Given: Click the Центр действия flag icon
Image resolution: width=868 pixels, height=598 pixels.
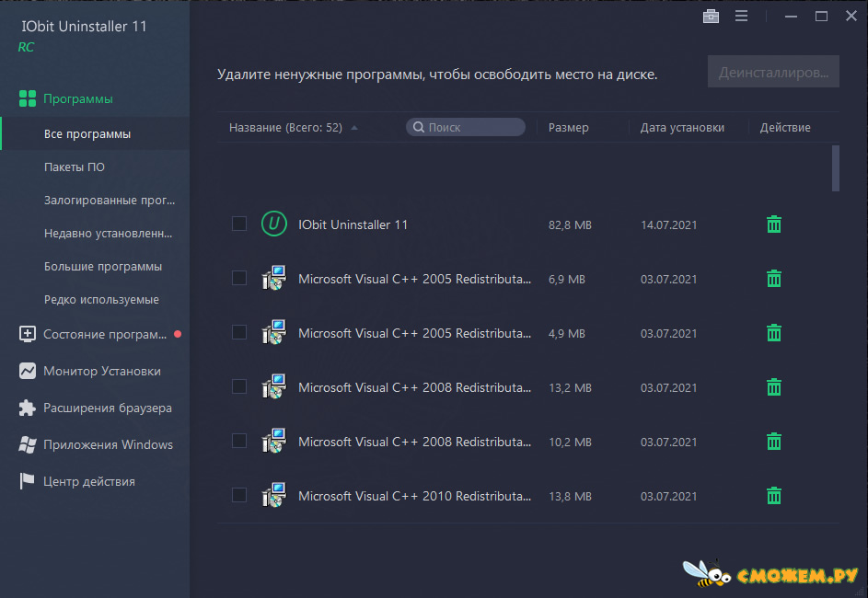Looking at the screenshot, I should pos(27,481).
